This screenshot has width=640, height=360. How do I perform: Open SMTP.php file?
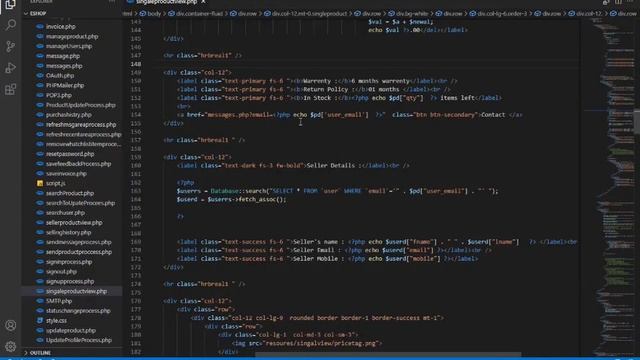(59, 301)
